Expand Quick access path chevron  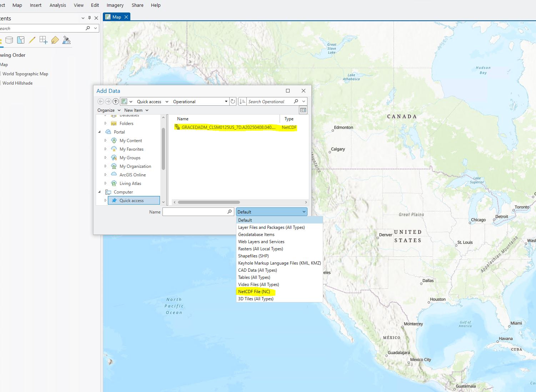[167, 102]
